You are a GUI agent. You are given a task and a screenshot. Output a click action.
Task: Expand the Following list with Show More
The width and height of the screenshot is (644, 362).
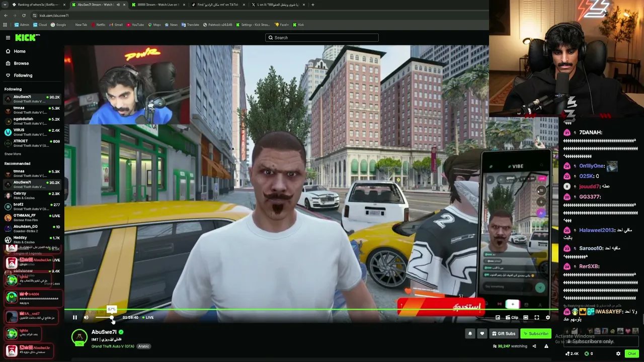tap(13, 154)
